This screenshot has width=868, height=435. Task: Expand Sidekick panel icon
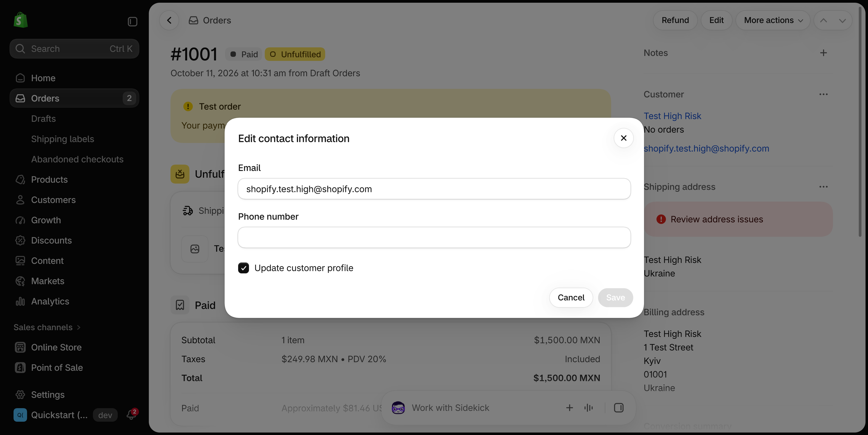(x=619, y=408)
